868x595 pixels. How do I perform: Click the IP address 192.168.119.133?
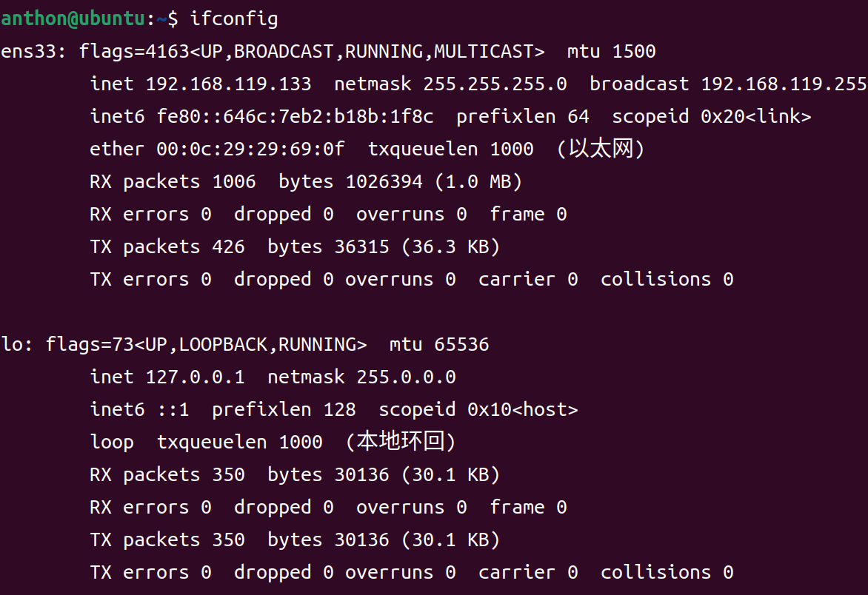[228, 84]
